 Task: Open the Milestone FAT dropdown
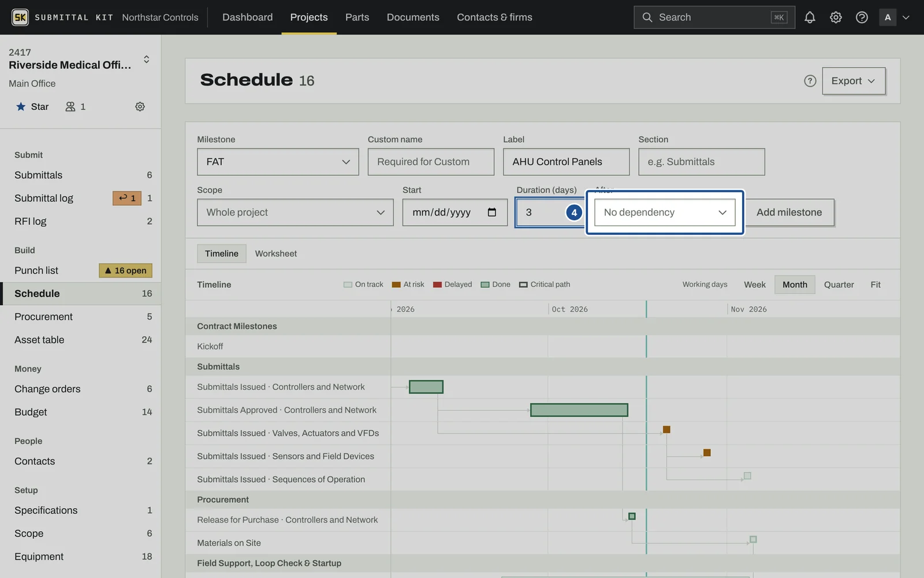(278, 162)
